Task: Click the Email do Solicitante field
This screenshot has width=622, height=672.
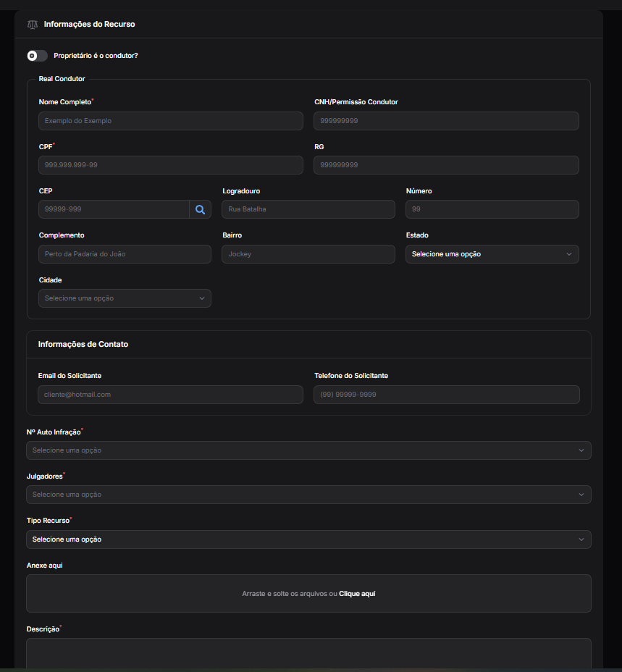Action: point(170,395)
